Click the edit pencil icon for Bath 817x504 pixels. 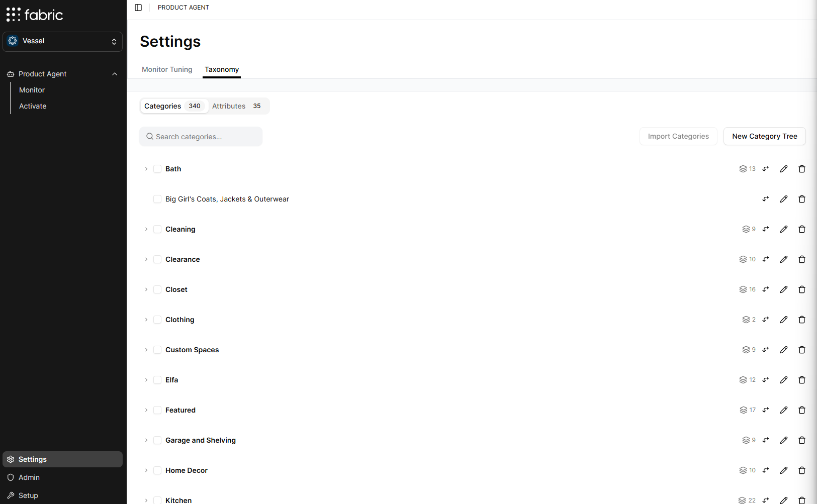pos(784,169)
